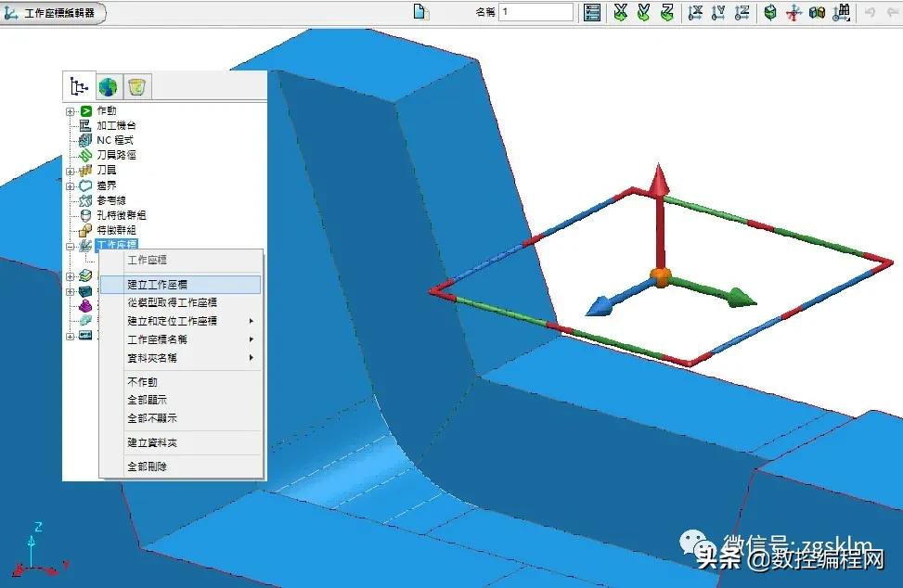This screenshot has width=903, height=588.
Task: Click the align to X direction icon
Action: tap(695, 12)
